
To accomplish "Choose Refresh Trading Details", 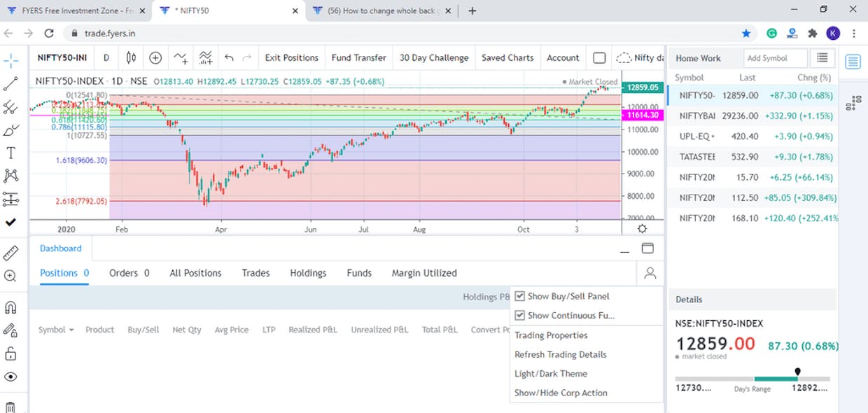I will pyautogui.click(x=561, y=354).
